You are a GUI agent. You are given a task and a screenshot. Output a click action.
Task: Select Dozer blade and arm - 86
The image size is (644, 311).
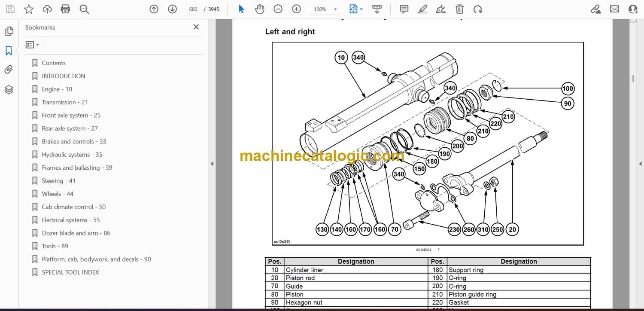(x=76, y=233)
